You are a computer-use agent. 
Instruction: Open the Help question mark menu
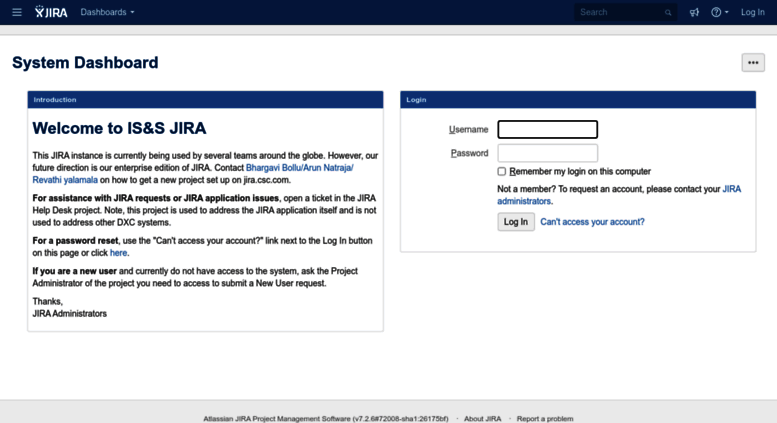coord(720,12)
